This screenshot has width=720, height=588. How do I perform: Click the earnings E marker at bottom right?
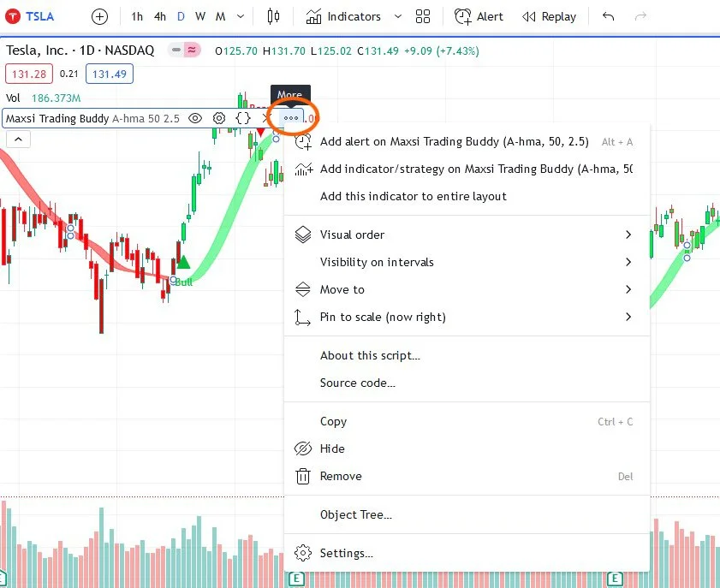tap(615, 579)
